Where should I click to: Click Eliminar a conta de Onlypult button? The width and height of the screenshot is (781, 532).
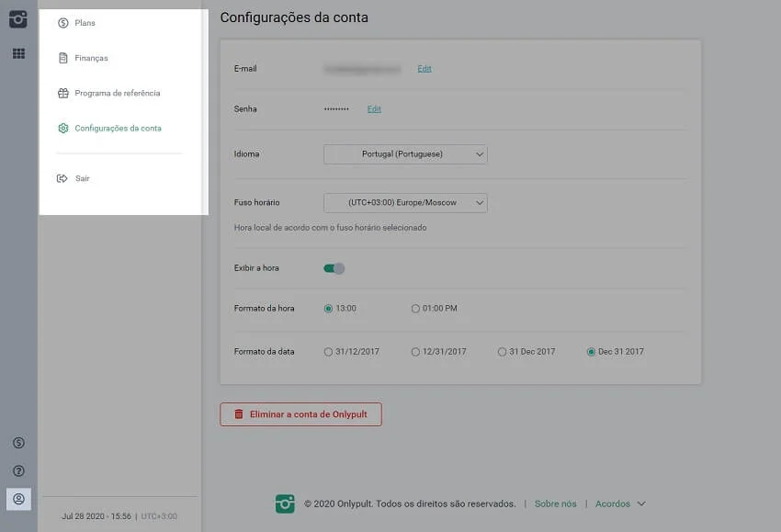[300, 414]
